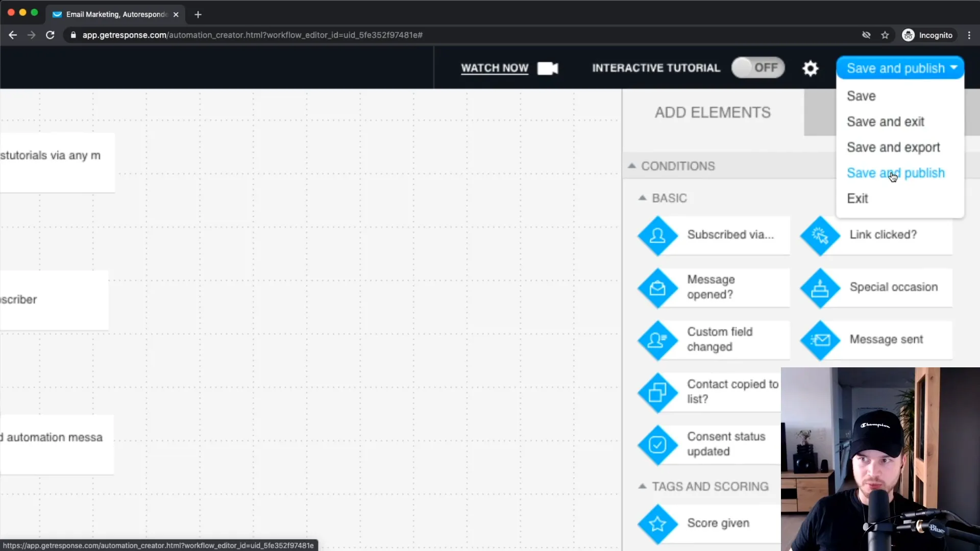Click the Contact copied to list? condition icon

pyautogui.click(x=657, y=391)
